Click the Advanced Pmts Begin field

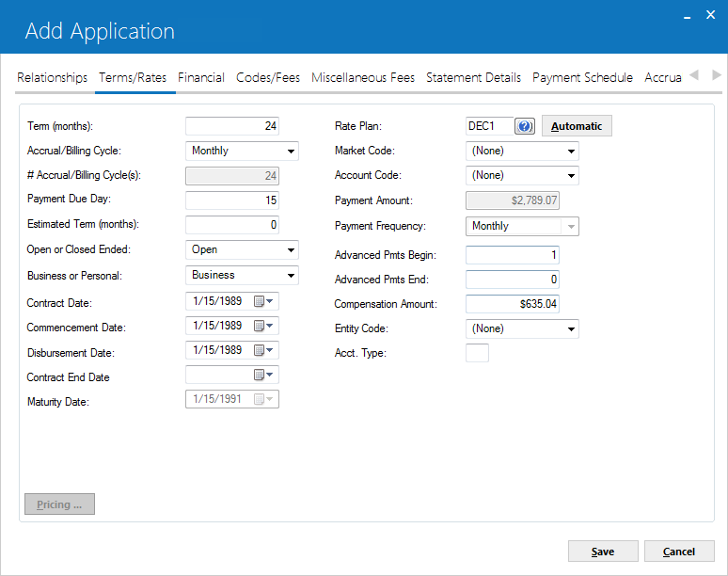(513, 255)
